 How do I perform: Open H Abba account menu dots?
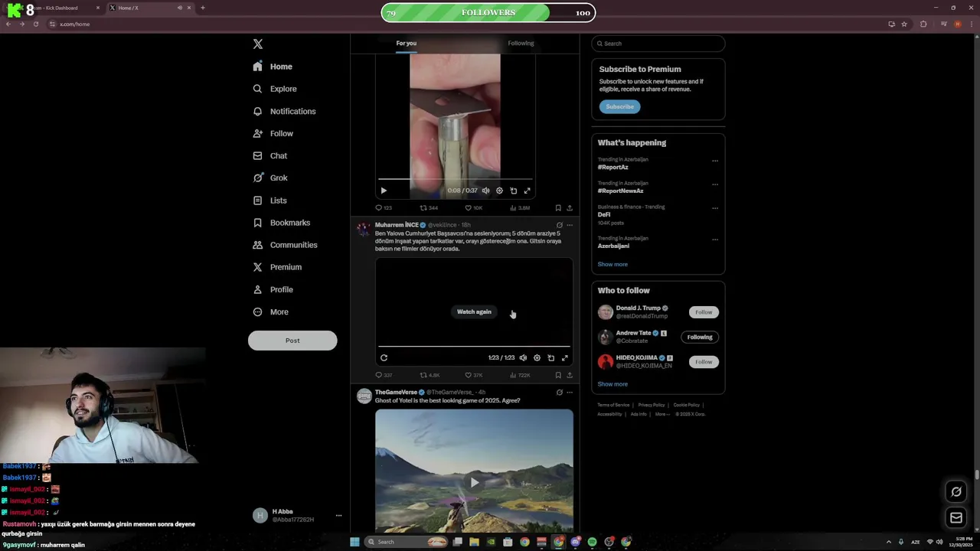pyautogui.click(x=338, y=516)
